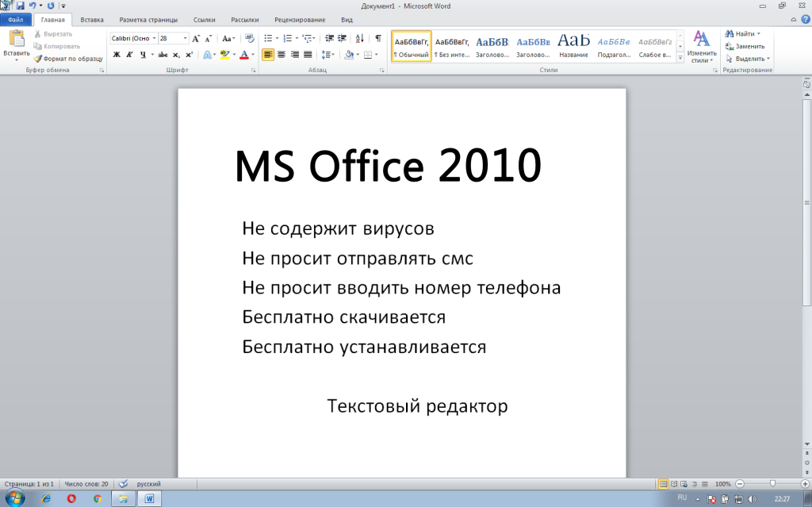Click the text highlight color button
Viewport: 812px width, 507px height.
coord(224,55)
